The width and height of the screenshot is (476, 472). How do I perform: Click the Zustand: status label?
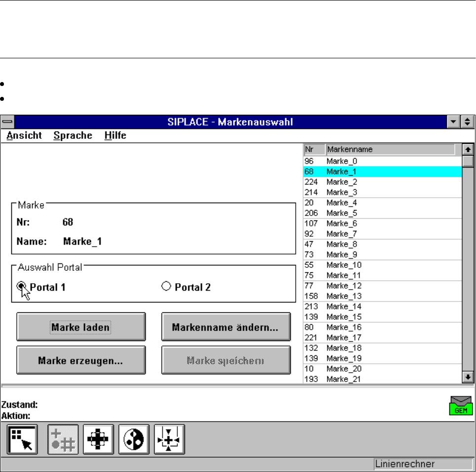coord(19,405)
